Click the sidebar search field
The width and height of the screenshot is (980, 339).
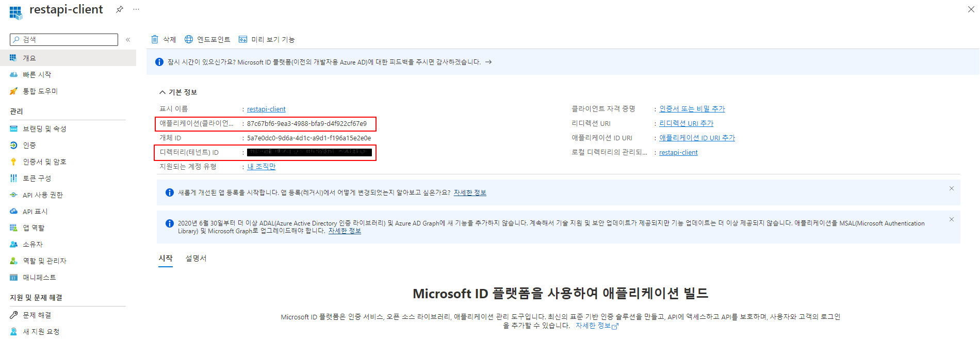pos(64,40)
